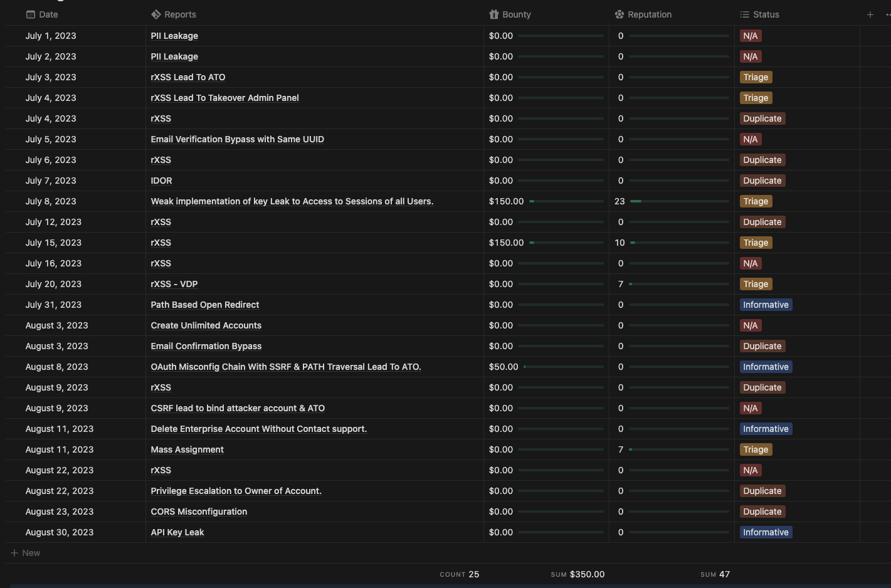Open Delete Enterprise Account report
This screenshot has width=891, height=588.
click(x=259, y=429)
